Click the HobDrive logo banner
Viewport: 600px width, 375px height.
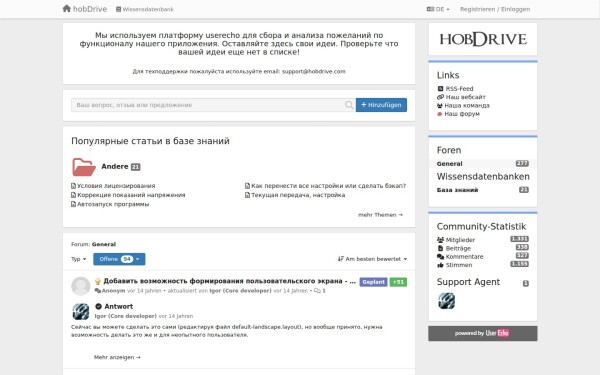pyautogui.click(x=483, y=39)
